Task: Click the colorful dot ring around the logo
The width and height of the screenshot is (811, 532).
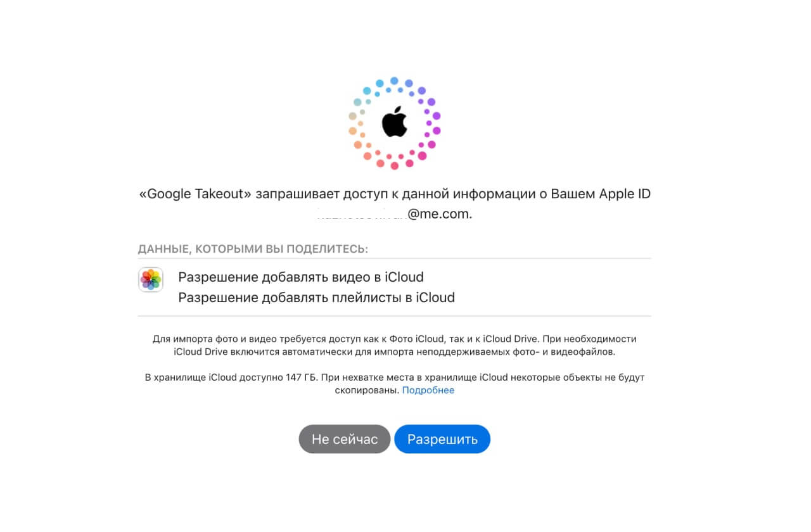Action: [394, 123]
